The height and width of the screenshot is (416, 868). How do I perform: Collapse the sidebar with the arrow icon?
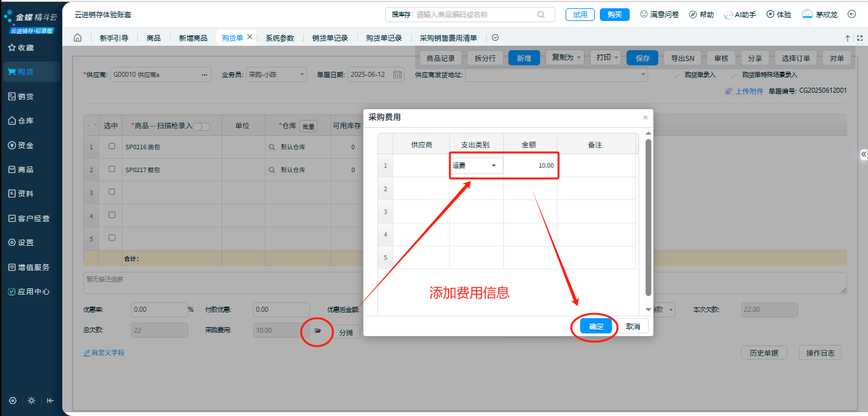(x=50, y=401)
